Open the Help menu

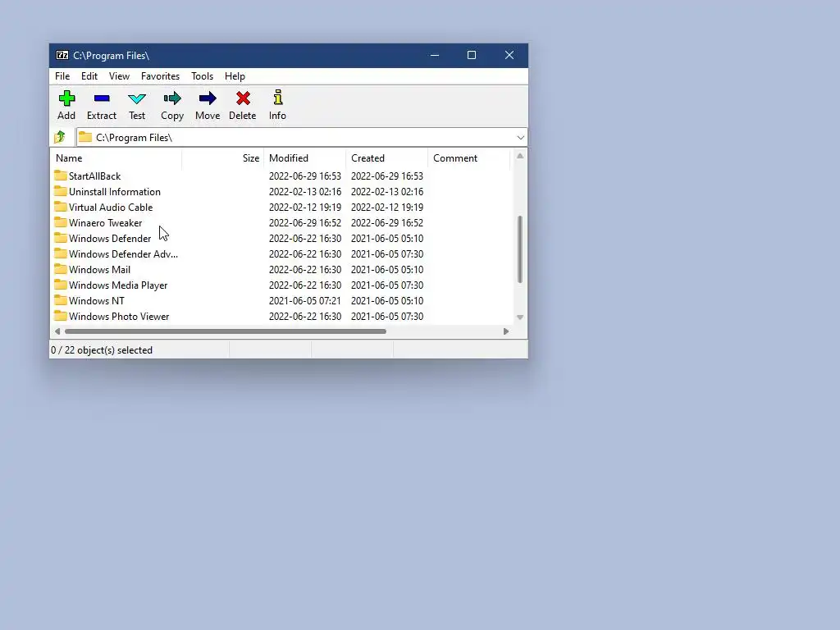[235, 76]
